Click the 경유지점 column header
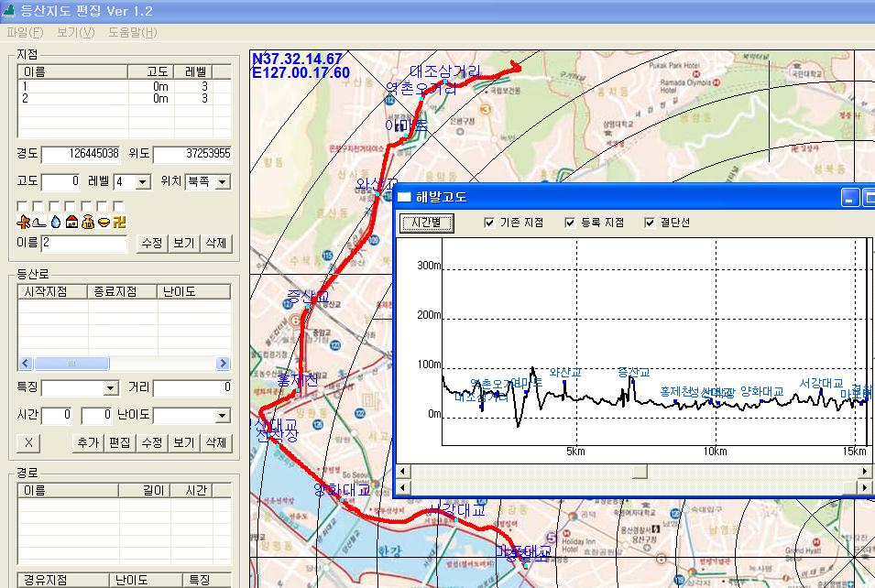 pos(63,580)
